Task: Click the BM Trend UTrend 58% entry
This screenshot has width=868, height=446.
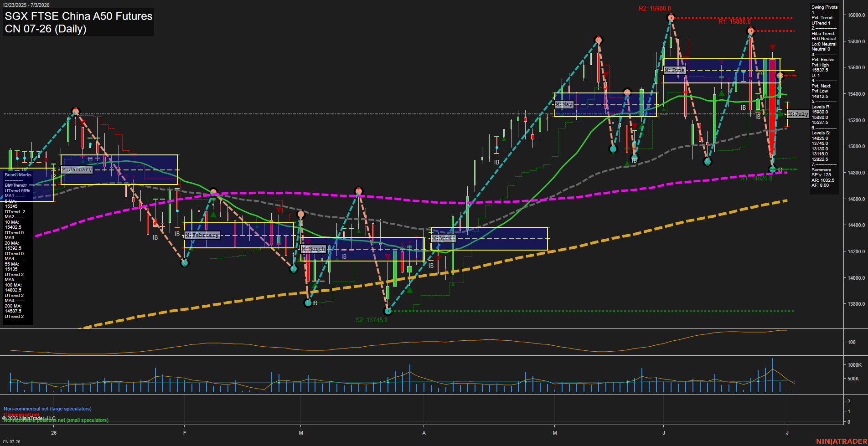Action: [x=17, y=188]
